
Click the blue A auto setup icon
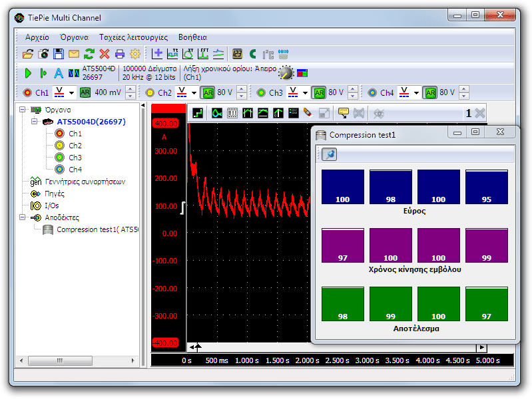click(x=59, y=73)
